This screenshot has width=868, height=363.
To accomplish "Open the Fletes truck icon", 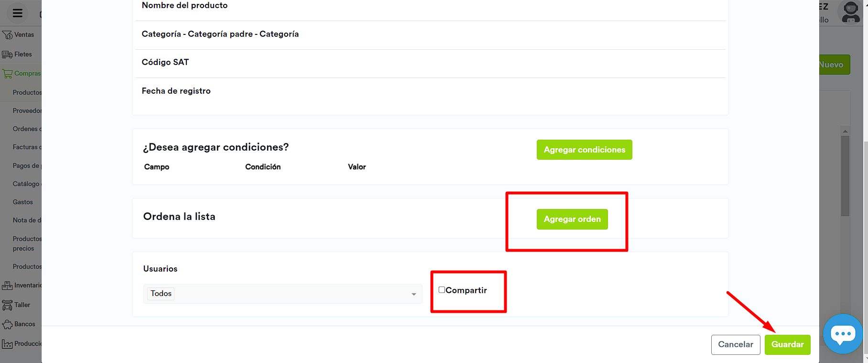I will coord(7,55).
